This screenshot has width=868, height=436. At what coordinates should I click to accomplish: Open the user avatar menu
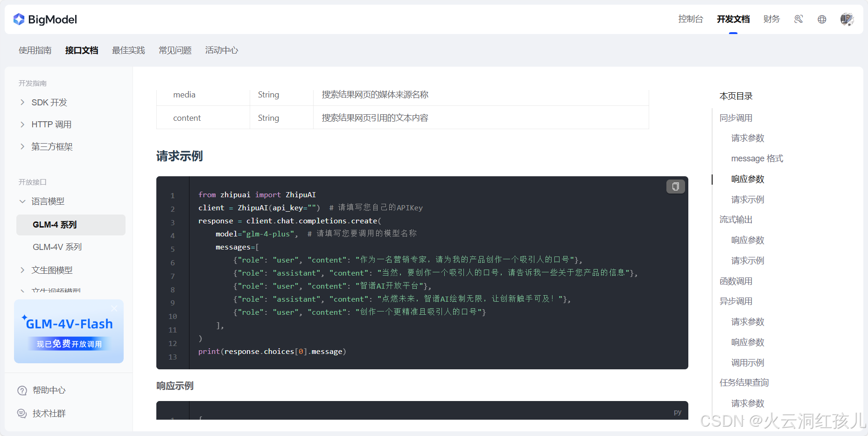click(847, 19)
